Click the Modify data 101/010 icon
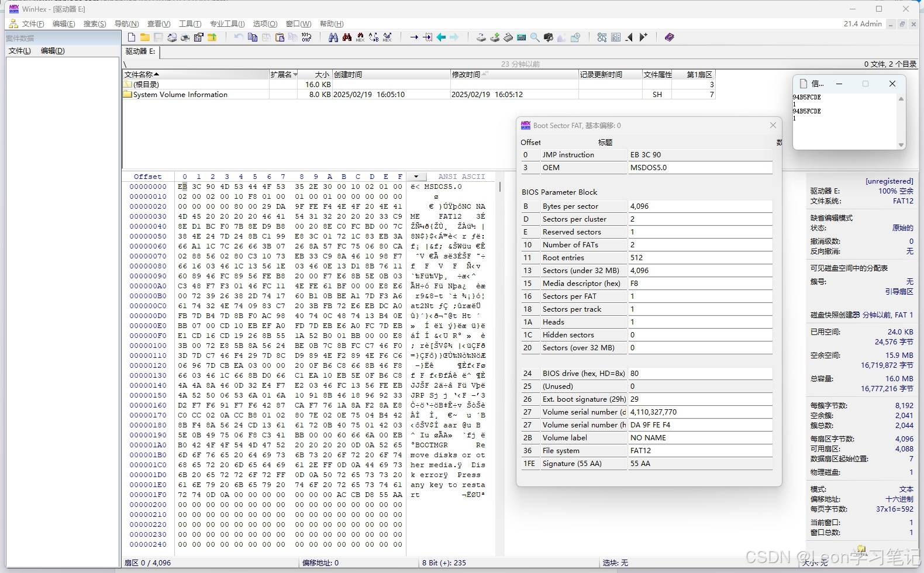The image size is (924, 573). coord(306,37)
